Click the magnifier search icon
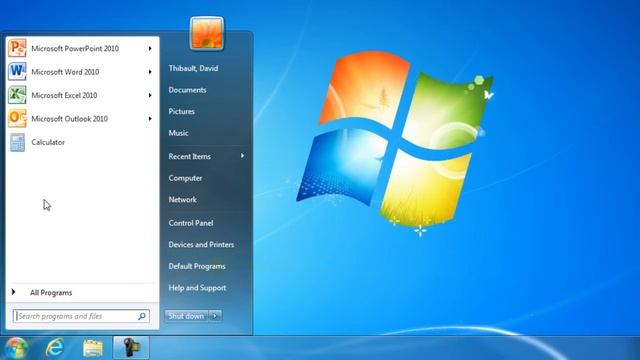Screen dimensions: 640x360 pos(142,316)
